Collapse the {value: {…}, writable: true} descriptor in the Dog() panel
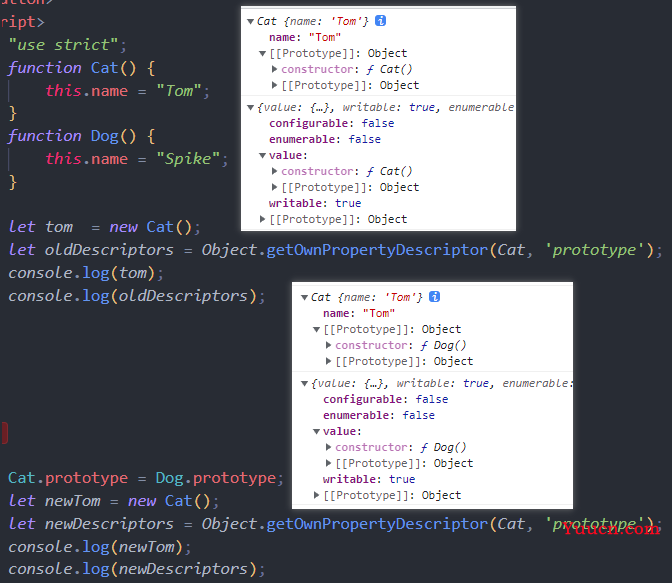 304,384
